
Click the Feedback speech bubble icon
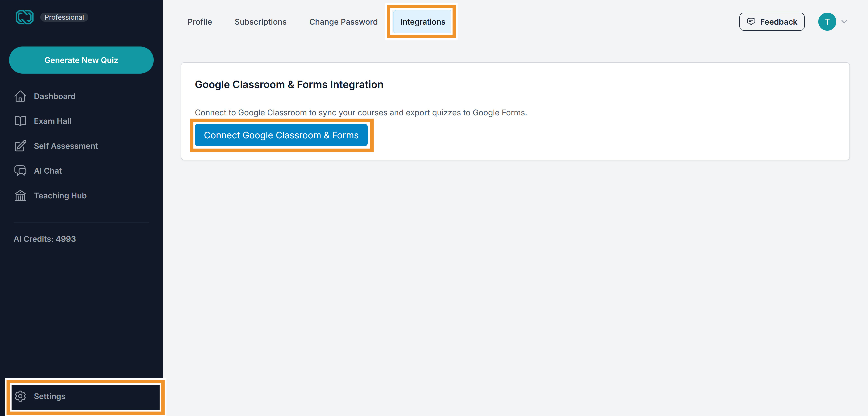[751, 21]
